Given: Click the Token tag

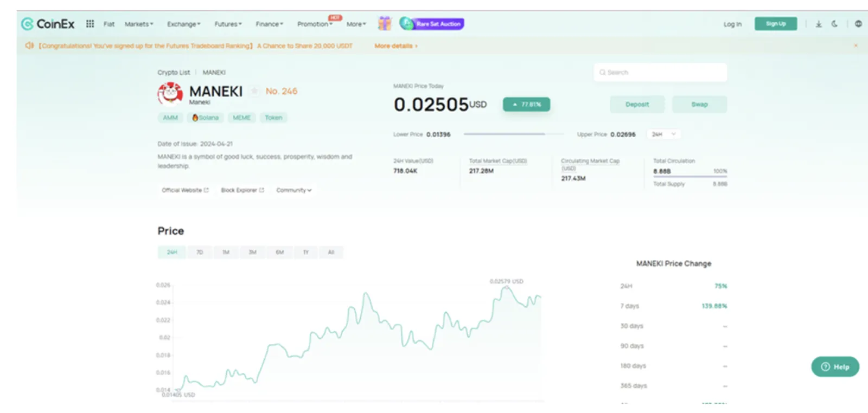Looking at the screenshot, I should coord(273,118).
